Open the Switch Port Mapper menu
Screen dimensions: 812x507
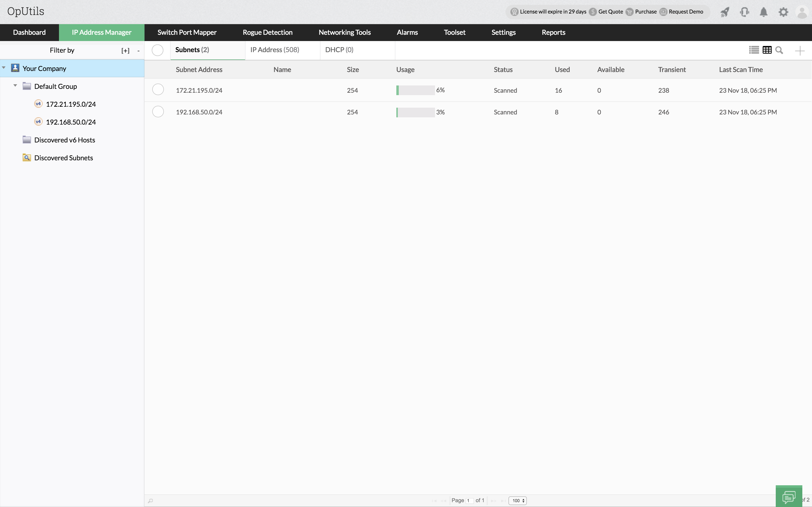click(187, 33)
